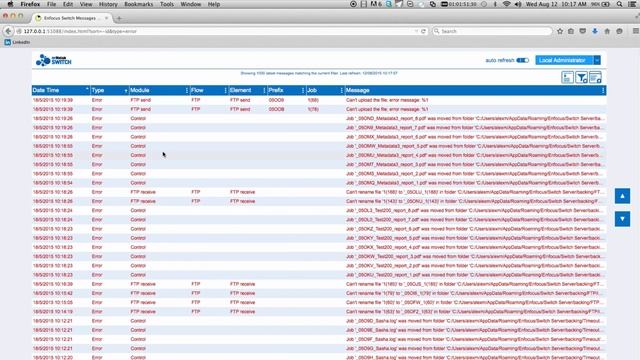Open the History menu
This screenshot has width=640, height=360.
108,4
